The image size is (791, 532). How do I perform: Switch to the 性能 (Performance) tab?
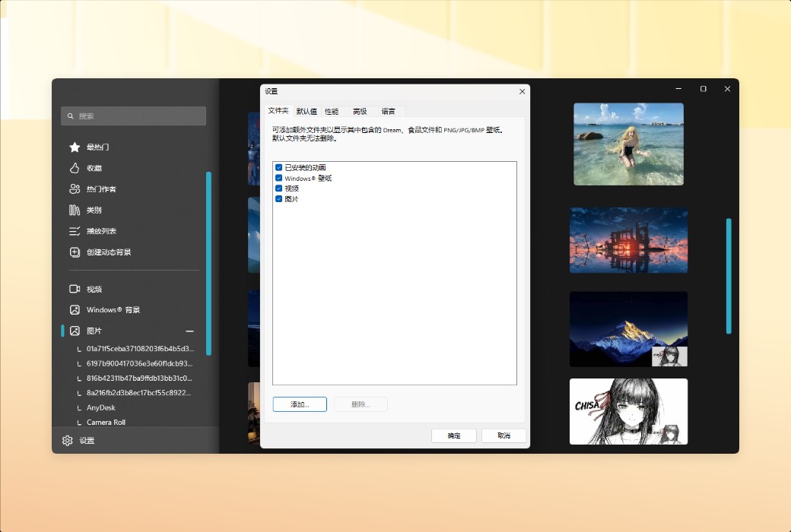[x=331, y=111]
